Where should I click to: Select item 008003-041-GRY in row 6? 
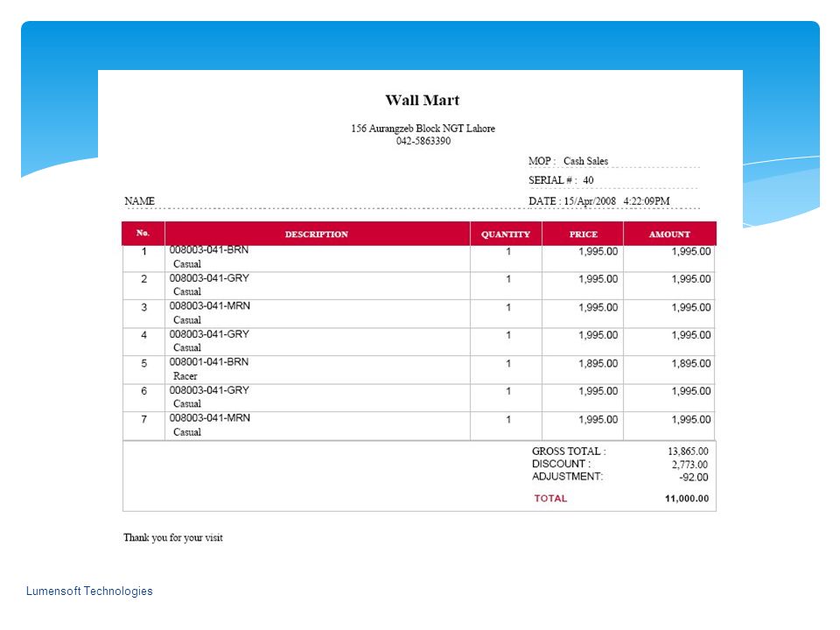point(209,390)
